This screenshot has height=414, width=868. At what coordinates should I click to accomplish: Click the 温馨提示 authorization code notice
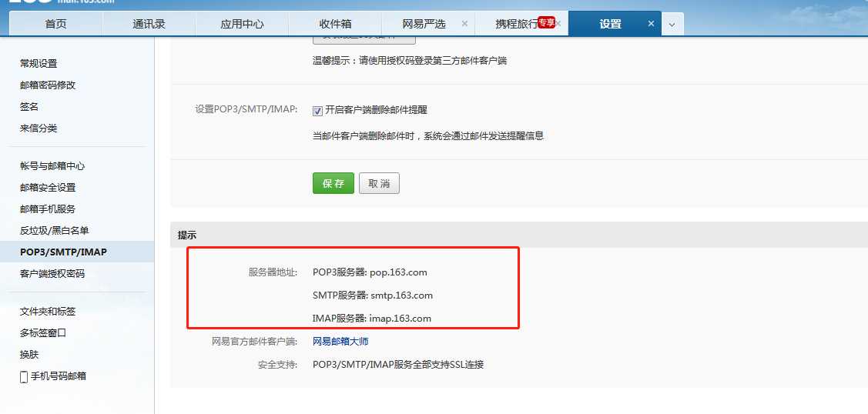[410, 60]
